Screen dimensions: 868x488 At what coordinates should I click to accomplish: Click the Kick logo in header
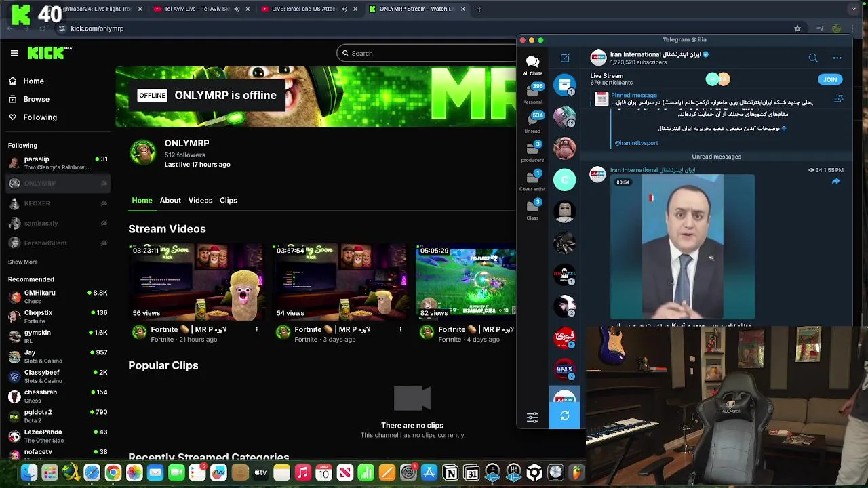click(x=50, y=53)
